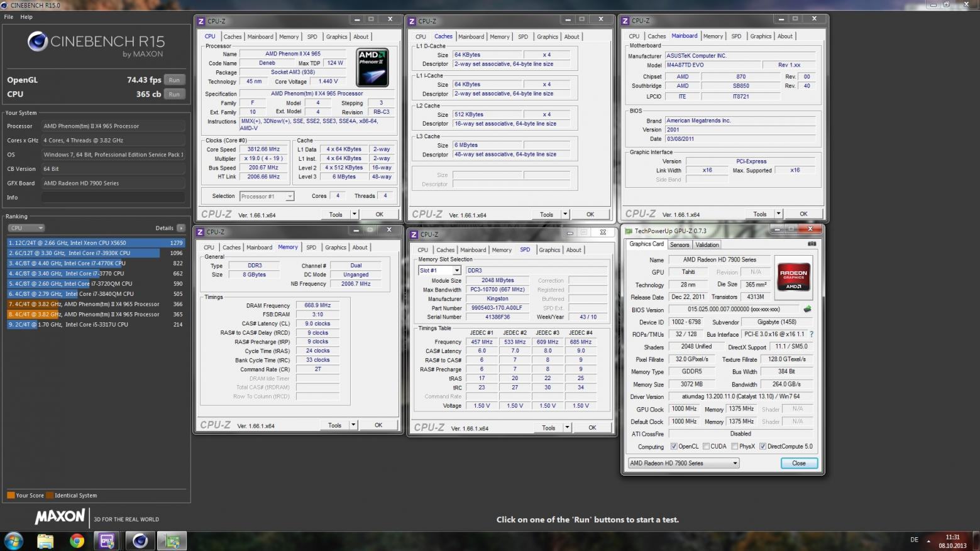Click the DRAM Frequency value 668.9 MHz

(317, 305)
